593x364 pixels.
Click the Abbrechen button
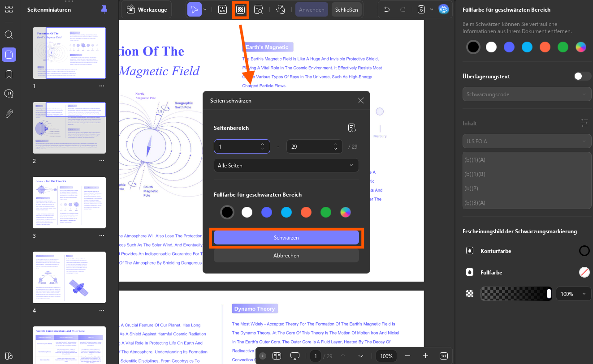(x=286, y=256)
